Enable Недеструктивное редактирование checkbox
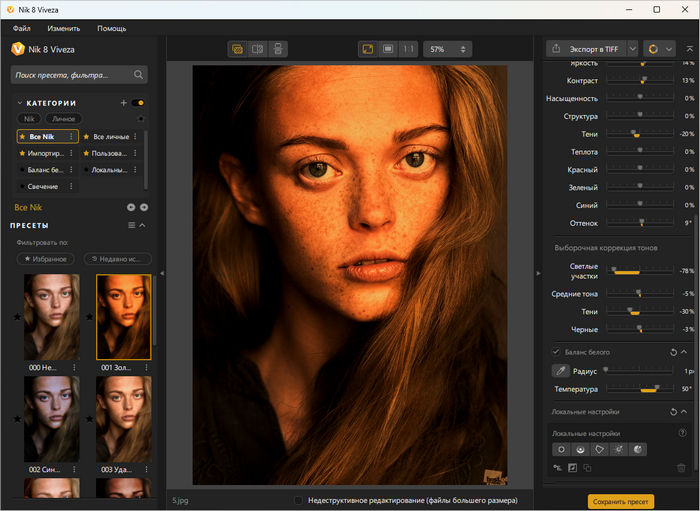The width and height of the screenshot is (700, 511). [300, 500]
